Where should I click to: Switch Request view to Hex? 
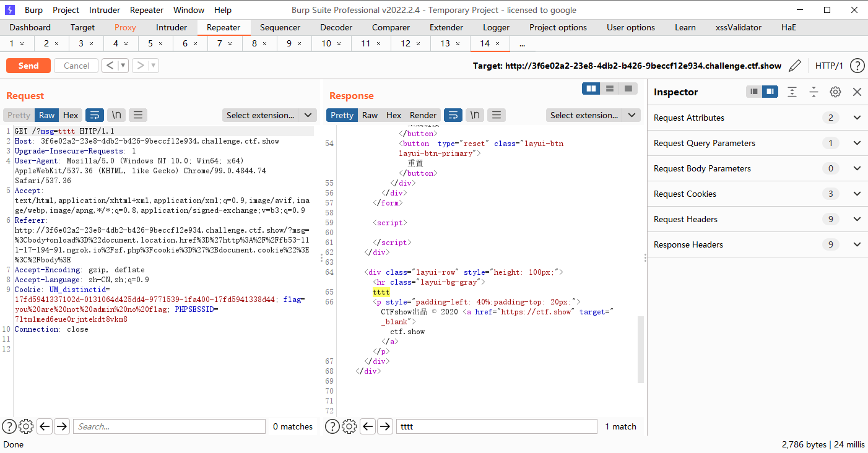click(71, 115)
